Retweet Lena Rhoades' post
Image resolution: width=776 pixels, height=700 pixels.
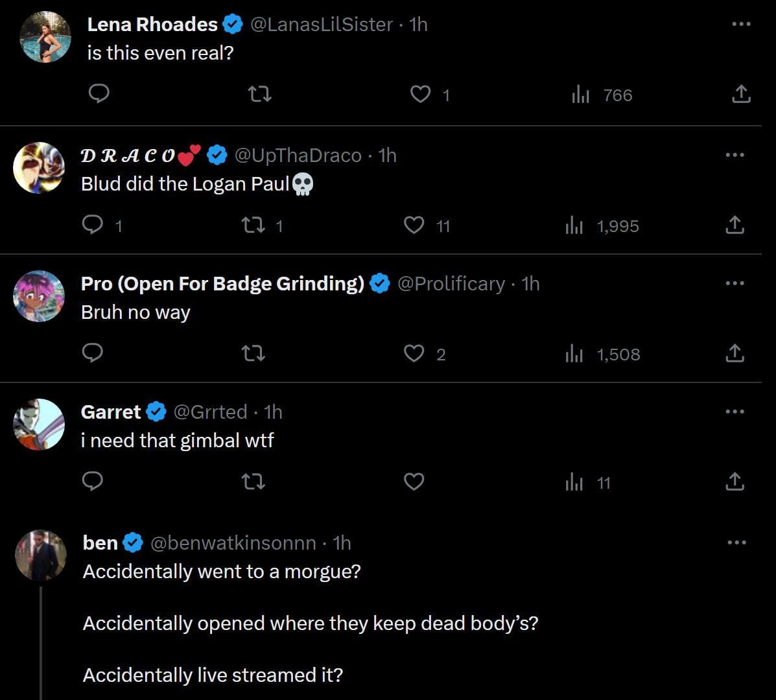tap(260, 95)
